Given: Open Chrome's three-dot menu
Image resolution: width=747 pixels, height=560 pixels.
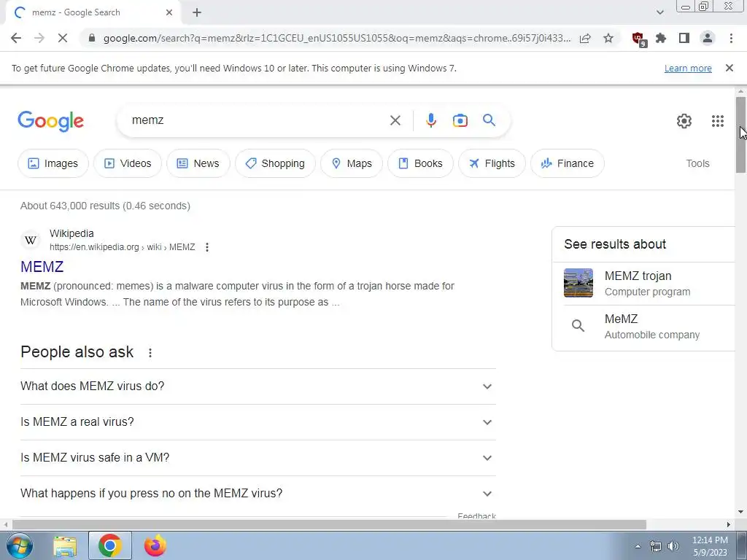Looking at the screenshot, I should click(x=731, y=38).
